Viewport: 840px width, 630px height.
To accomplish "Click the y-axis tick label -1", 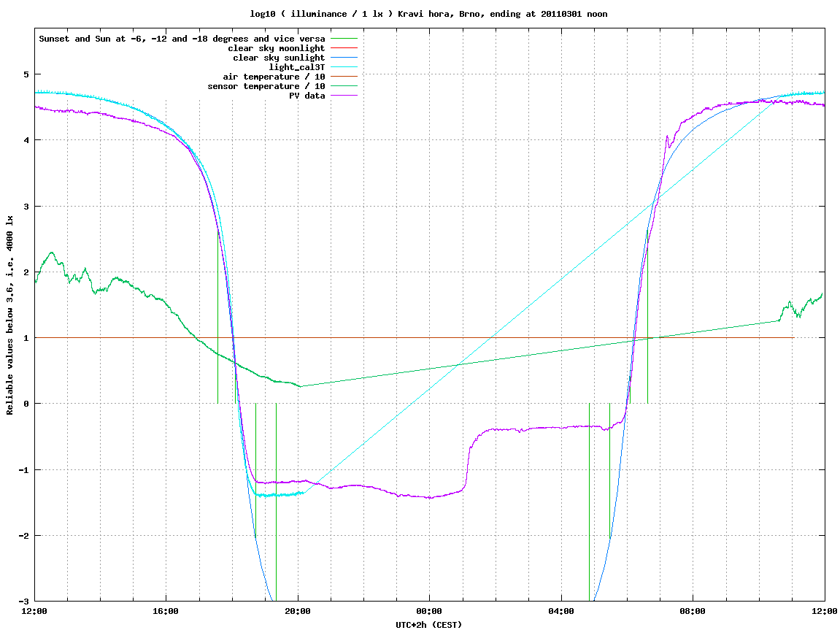I will click(23, 470).
